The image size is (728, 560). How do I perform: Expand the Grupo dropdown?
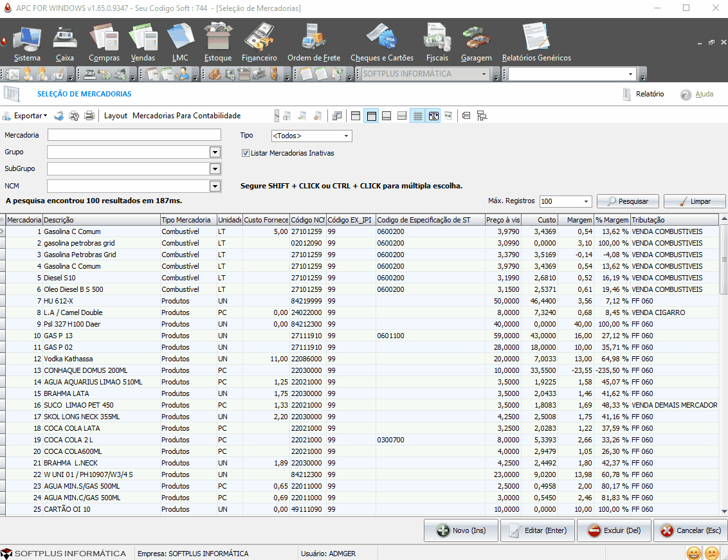click(x=215, y=152)
